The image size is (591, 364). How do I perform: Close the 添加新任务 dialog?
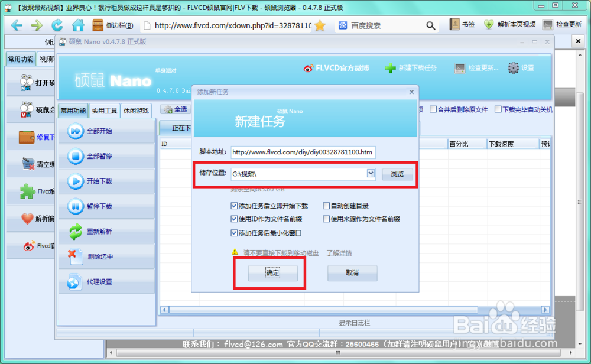(x=411, y=92)
